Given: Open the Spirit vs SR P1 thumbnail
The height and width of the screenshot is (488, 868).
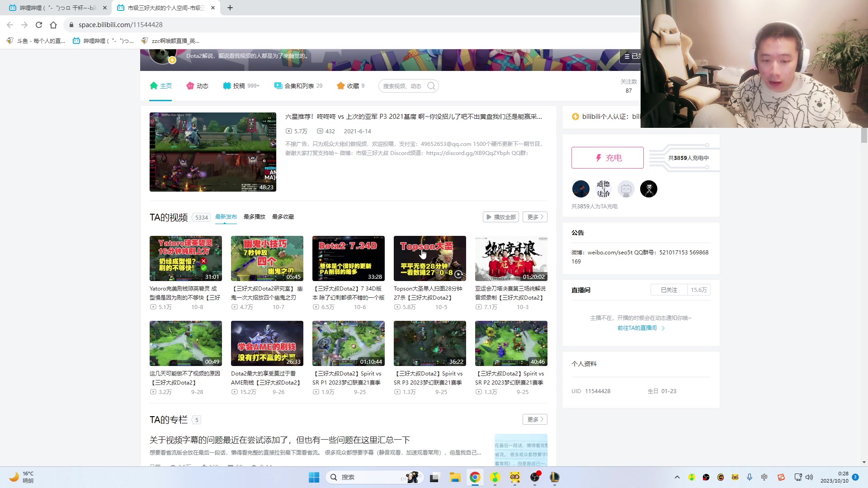Looking at the screenshot, I should coord(349,343).
